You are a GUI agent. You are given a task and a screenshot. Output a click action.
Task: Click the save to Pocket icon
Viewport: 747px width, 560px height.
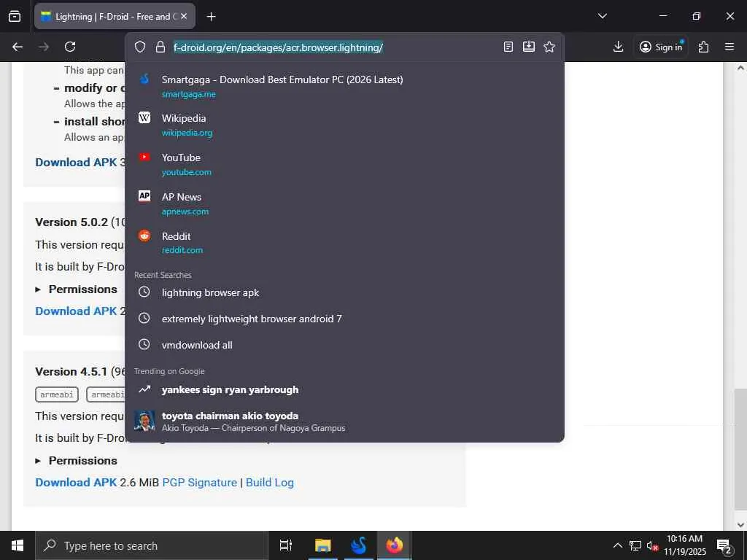click(529, 46)
